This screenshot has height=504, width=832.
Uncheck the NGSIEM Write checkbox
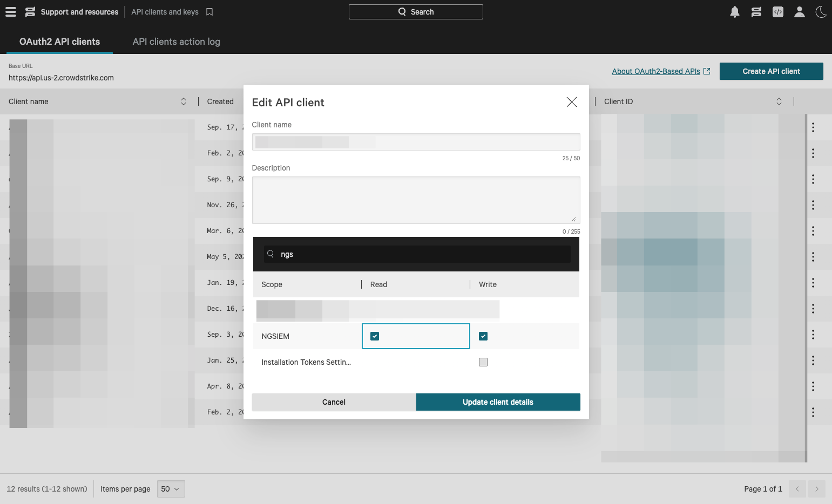tap(483, 336)
